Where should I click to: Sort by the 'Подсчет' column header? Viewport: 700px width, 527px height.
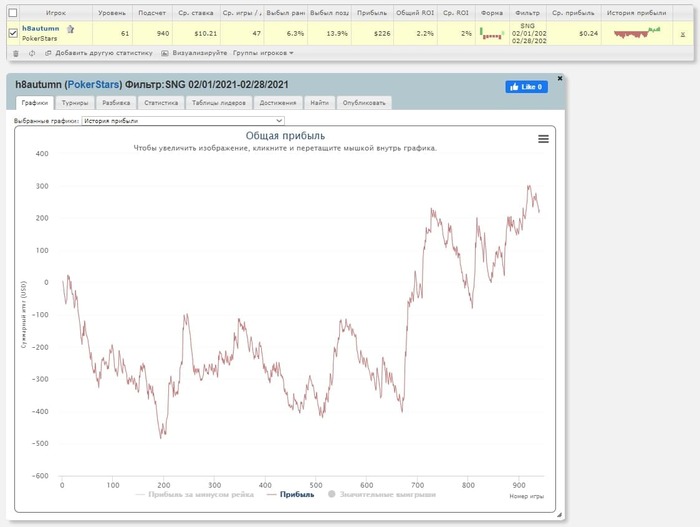coord(152,13)
